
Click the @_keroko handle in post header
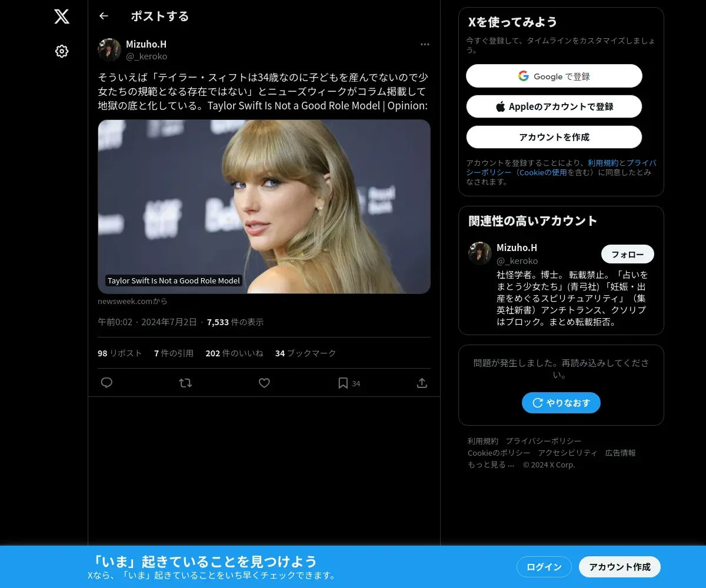146,56
